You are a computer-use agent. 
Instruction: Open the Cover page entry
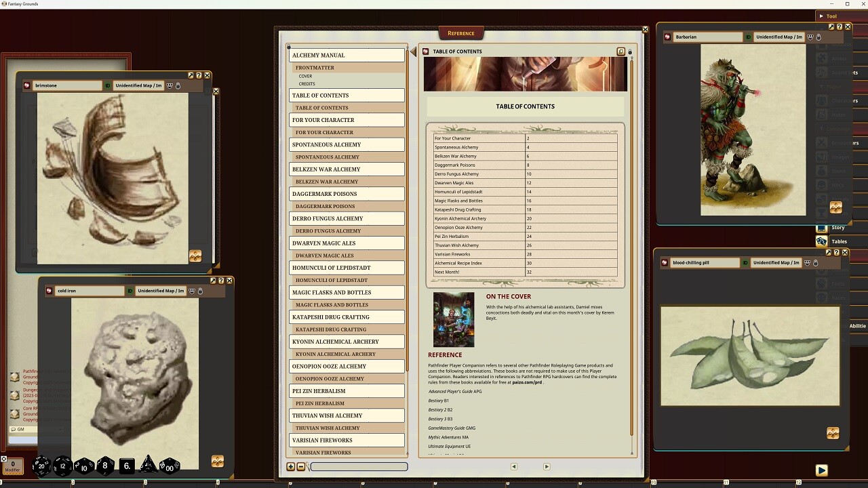pos(306,76)
